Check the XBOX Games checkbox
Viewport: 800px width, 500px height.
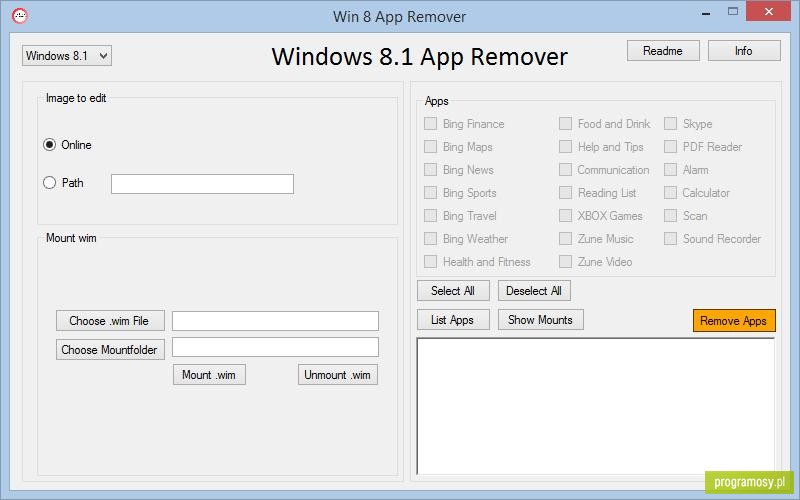pos(565,215)
